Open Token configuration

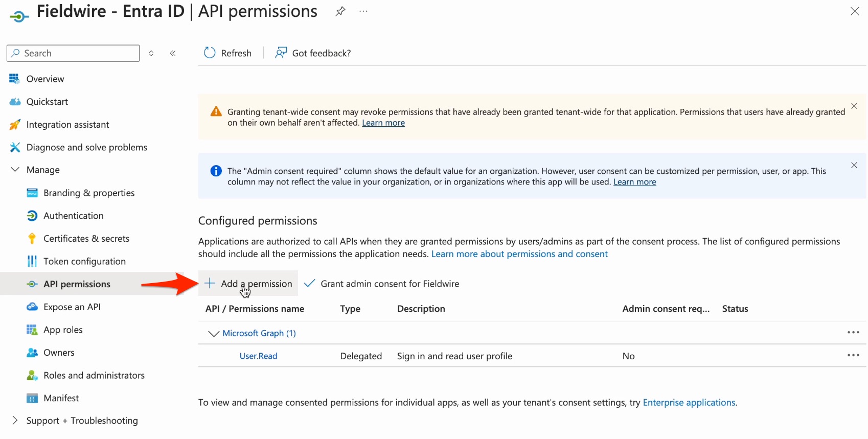click(x=84, y=262)
